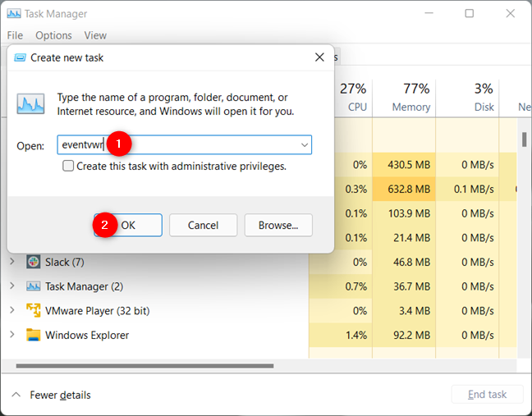Viewport: 532px width, 416px height.
Task: Click the 21.4 MB memory cell
Action: pyautogui.click(x=404, y=238)
